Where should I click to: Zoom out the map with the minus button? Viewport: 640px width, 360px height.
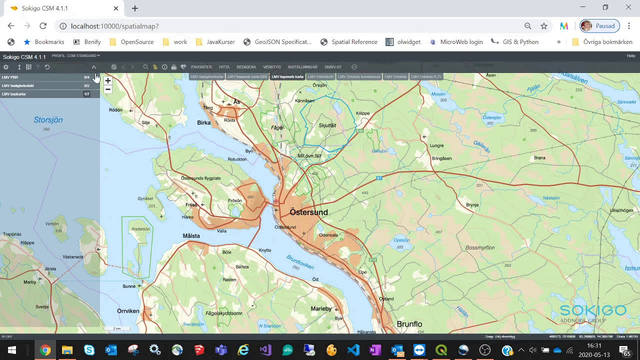(x=108, y=89)
